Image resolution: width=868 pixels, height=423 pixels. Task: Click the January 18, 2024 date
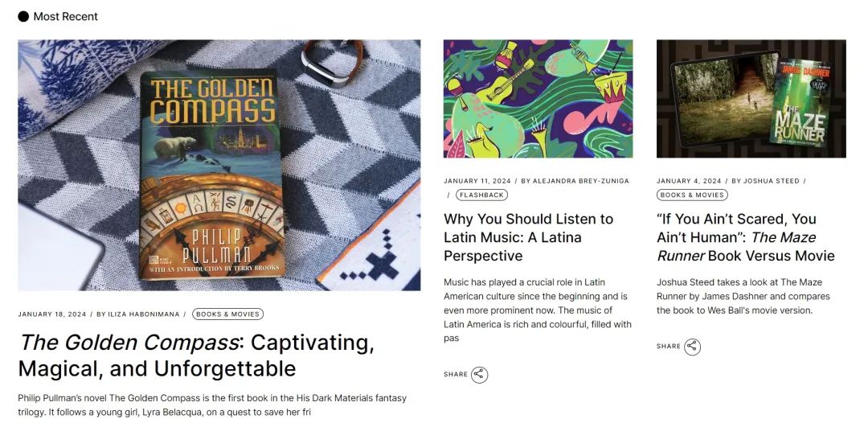coord(52,314)
